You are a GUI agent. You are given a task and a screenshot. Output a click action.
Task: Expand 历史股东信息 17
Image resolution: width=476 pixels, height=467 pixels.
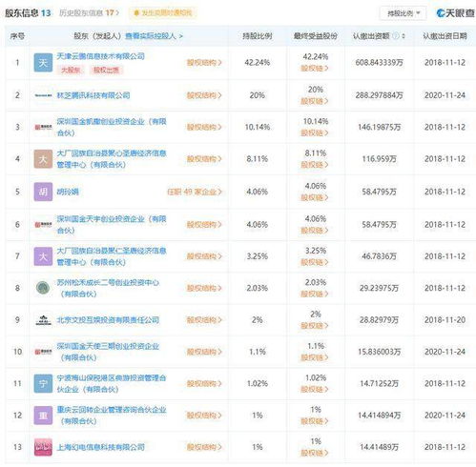pos(89,13)
